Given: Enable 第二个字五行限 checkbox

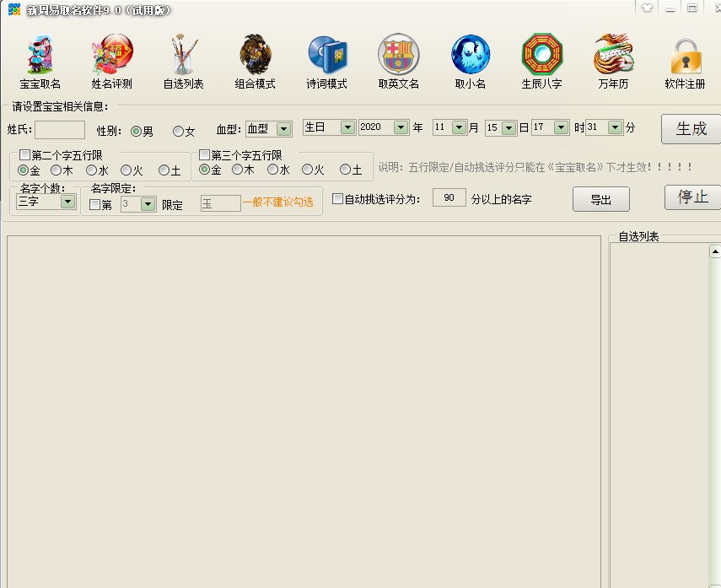Looking at the screenshot, I should 25,155.
